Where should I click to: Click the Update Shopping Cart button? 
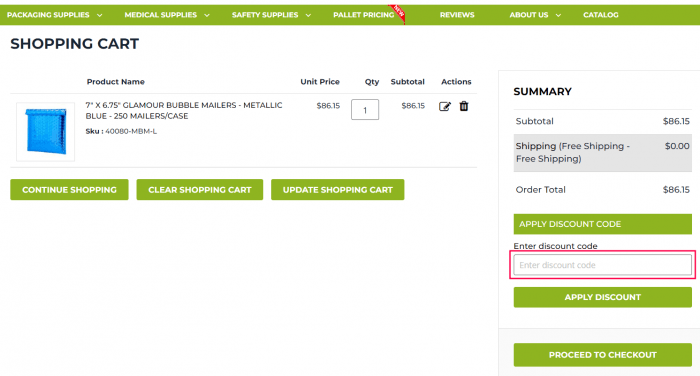click(x=338, y=190)
